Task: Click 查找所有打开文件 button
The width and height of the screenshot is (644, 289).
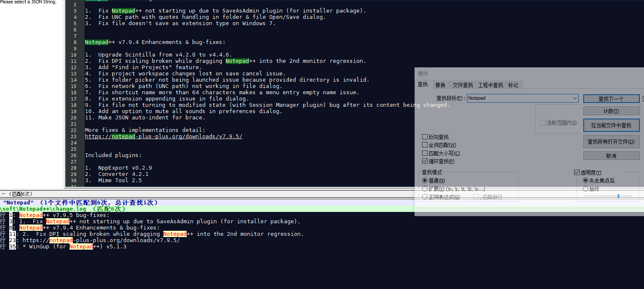Action: pyautogui.click(x=611, y=141)
